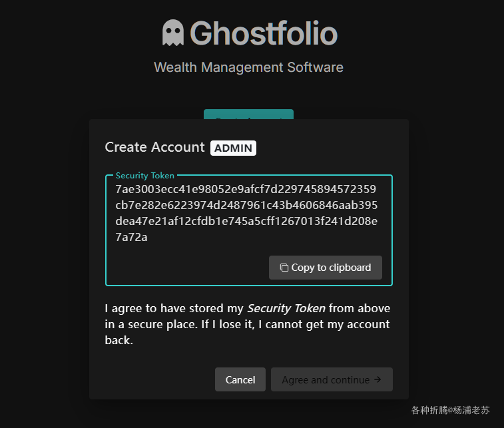Agree and continue to create account

[x=332, y=379]
